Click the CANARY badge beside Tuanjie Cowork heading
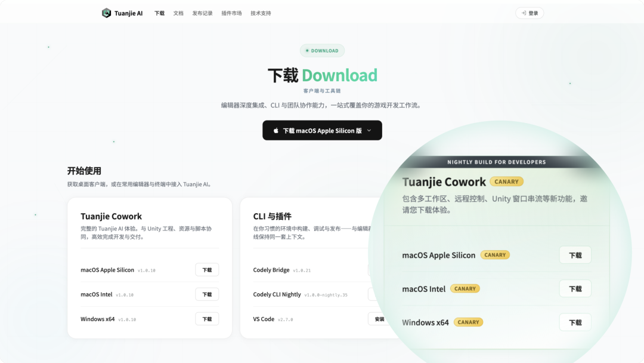The width and height of the screenshot is (644, 363). click(x=507, y=181)
